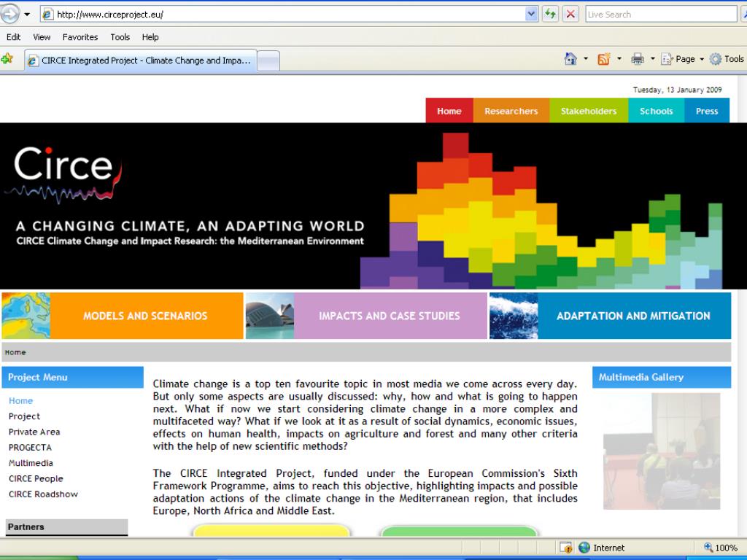Image resolution: width=747 pixels, height=560 pixels.
Task: Open the Page toolbar menu
Action: click(x=682, y=59)
